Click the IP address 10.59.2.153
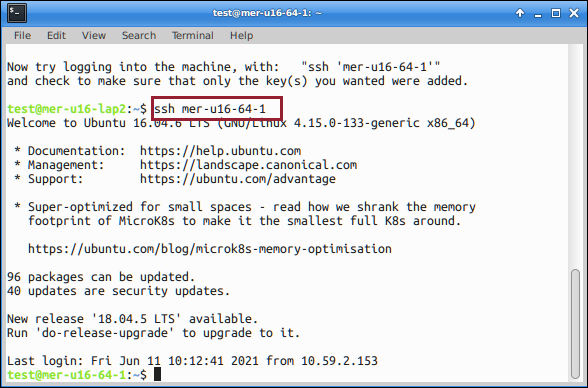 coord(339,361)
